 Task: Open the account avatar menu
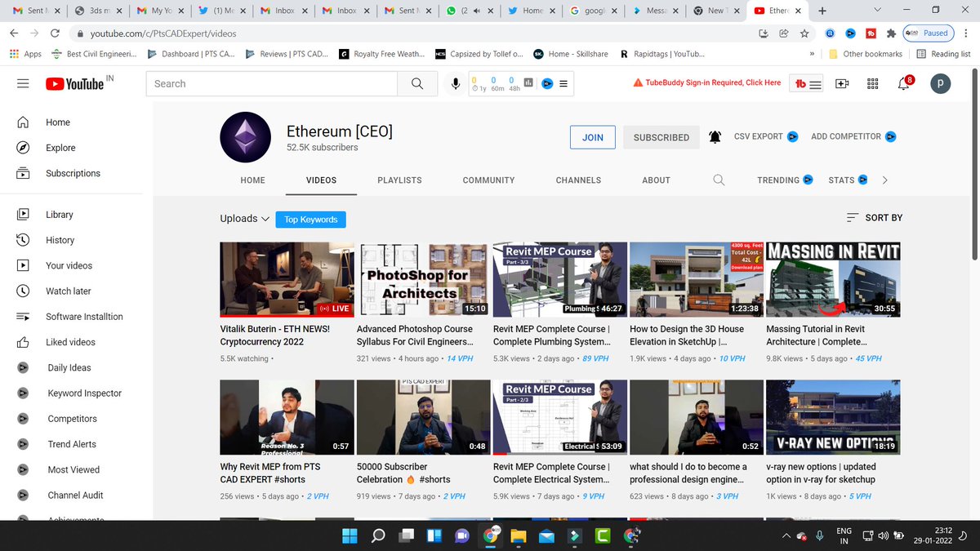click(x=941, y=83)
